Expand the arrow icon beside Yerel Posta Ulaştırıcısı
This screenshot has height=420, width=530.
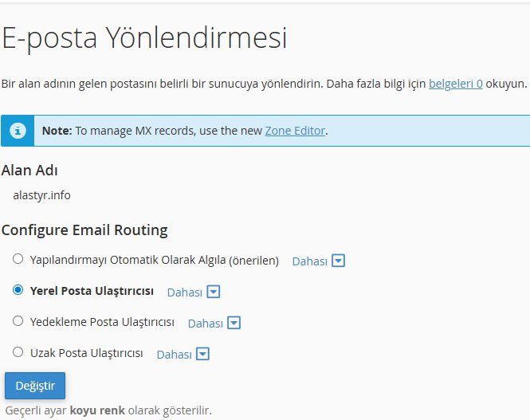213,292
